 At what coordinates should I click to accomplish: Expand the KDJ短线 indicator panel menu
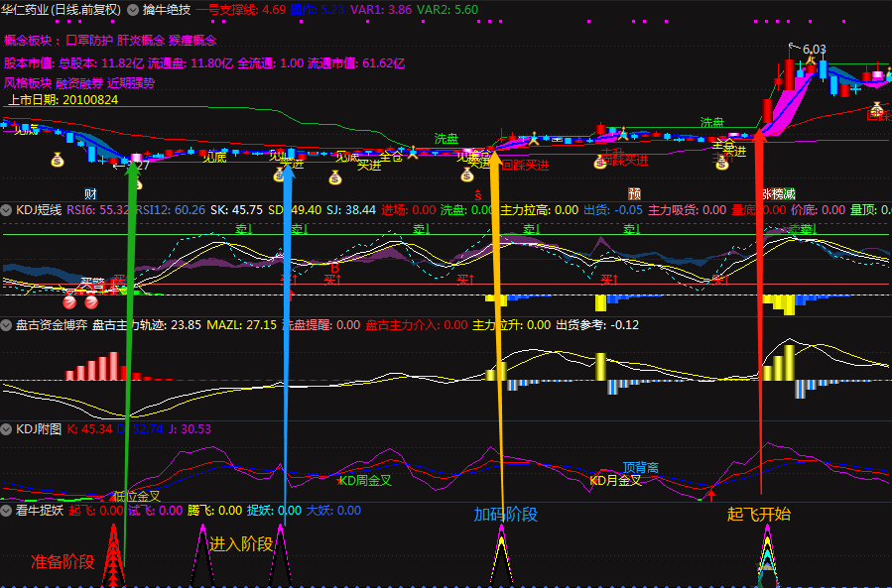click(6, 210)
